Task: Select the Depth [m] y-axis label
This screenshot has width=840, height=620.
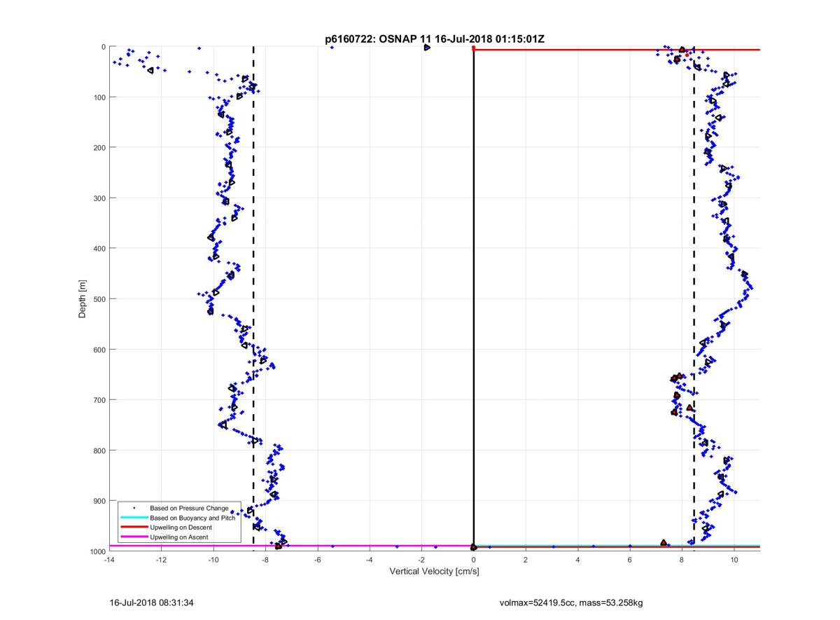Action: coord(83,298)
